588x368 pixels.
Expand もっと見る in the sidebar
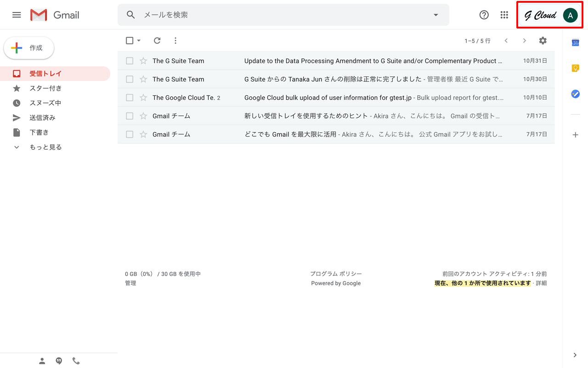[x=45, y=147]
